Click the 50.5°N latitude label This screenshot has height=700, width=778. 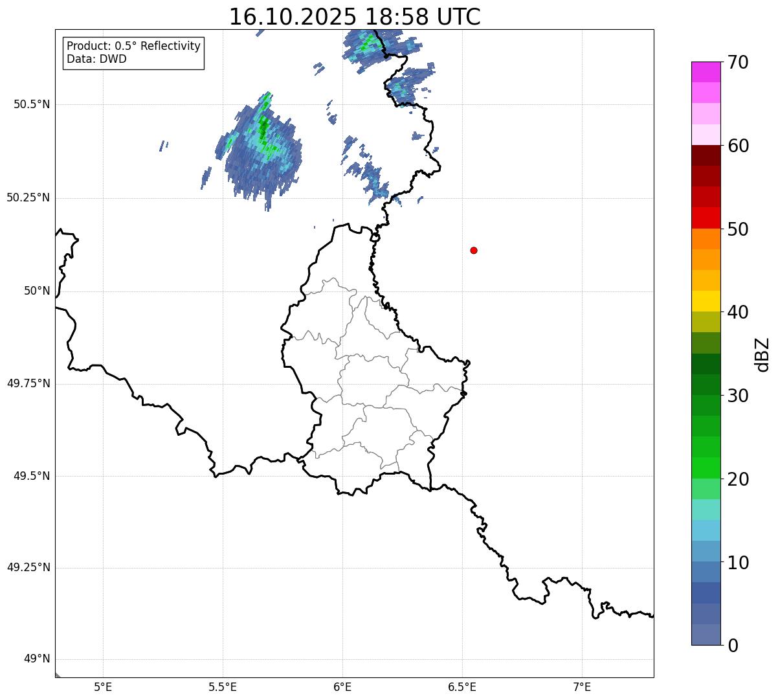coord(32,104)
